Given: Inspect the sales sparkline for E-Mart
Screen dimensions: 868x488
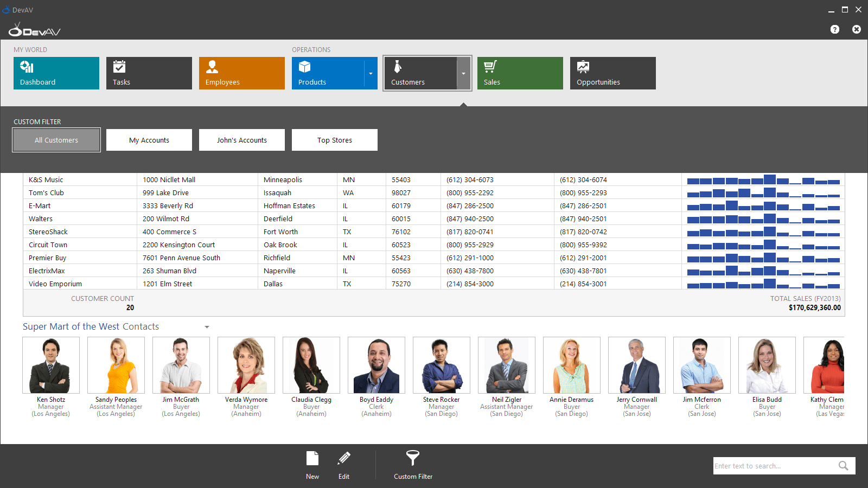Looking at the screenshot, I should point(762,206).
